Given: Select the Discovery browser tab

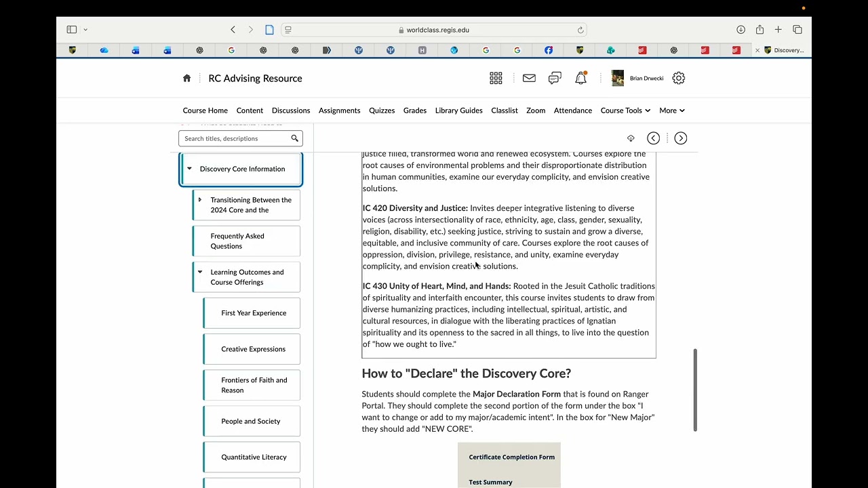Looking at the screenshot, I should point(783,50).
